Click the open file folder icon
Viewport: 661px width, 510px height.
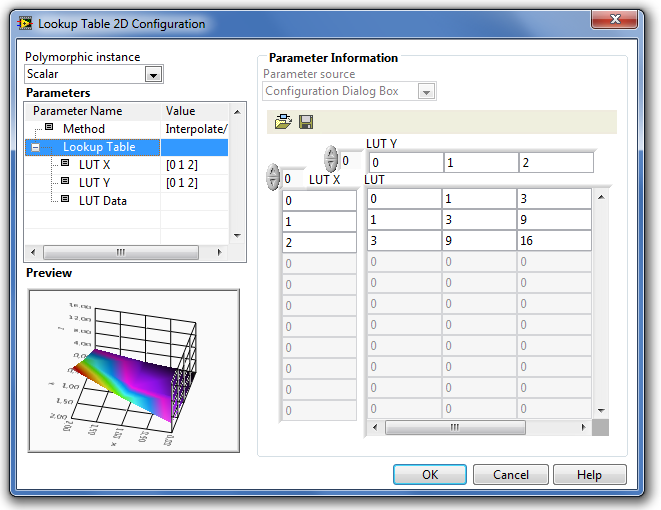(x=283, y=122)
